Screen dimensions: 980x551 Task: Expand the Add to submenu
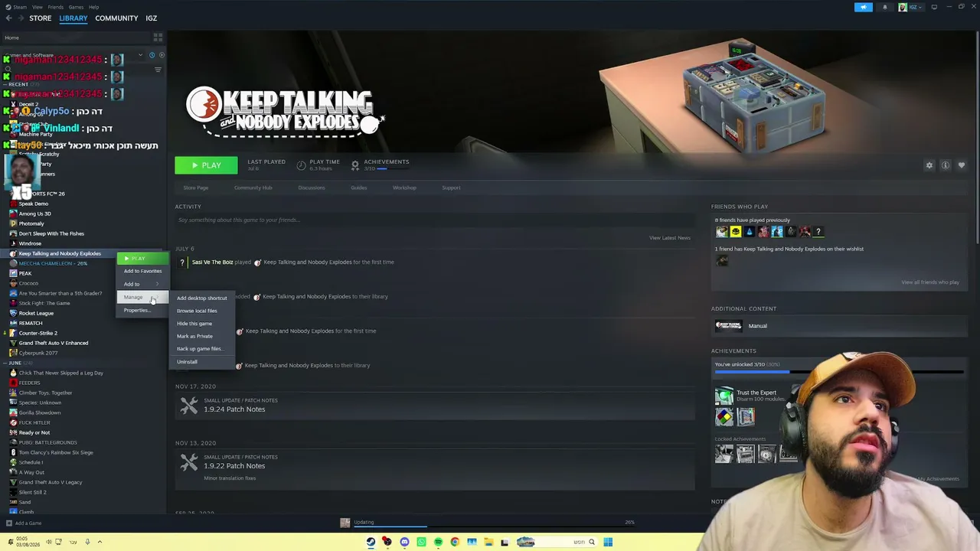(x=142, y=284)
